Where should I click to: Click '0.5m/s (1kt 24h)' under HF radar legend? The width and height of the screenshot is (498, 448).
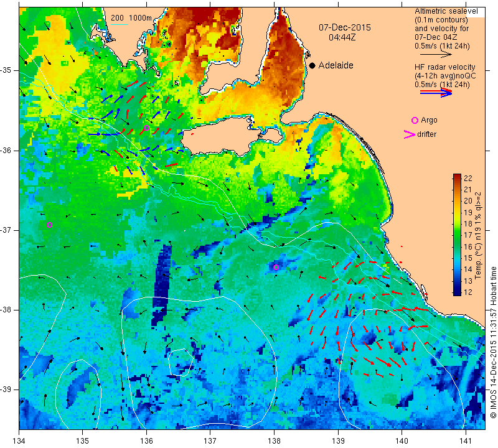[x=442, y=85]
